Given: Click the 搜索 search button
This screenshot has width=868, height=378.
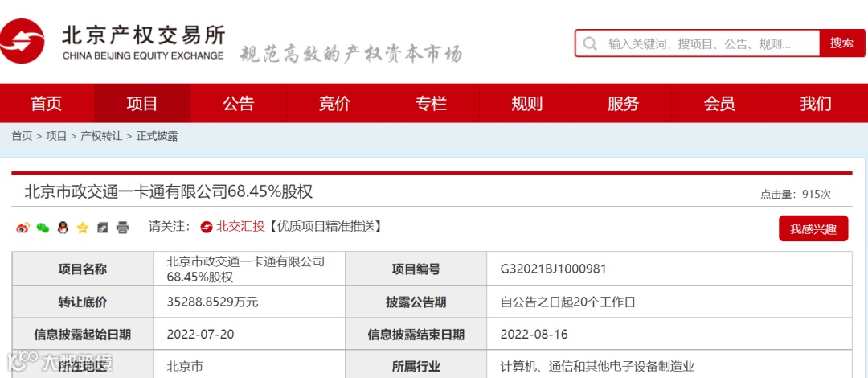Looking at the screenshot, I should [842, 43].
